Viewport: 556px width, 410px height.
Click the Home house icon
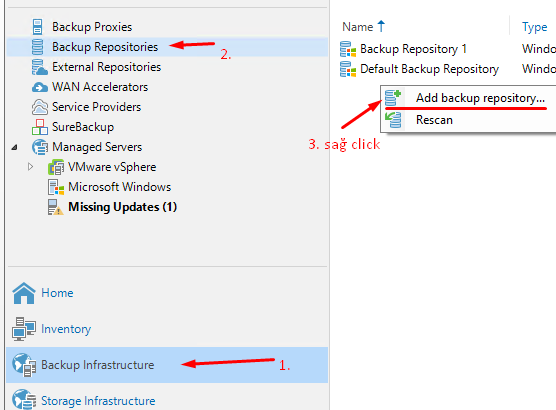24,293
